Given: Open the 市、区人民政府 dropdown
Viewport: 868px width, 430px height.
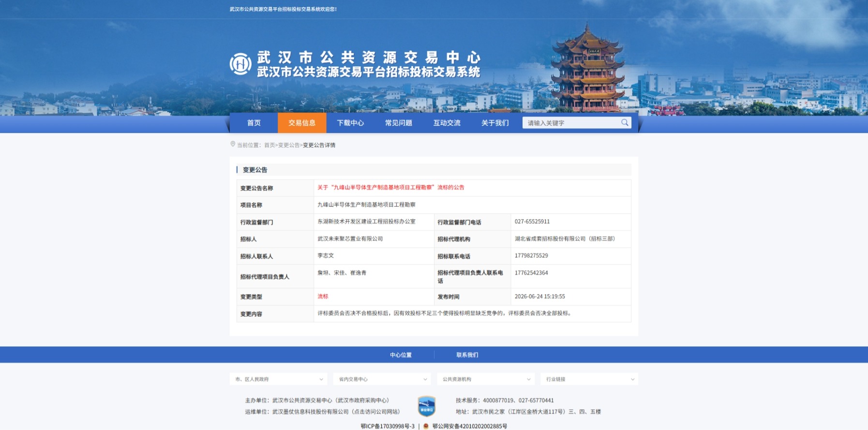Looking at the screenshot, I should 279,379.
